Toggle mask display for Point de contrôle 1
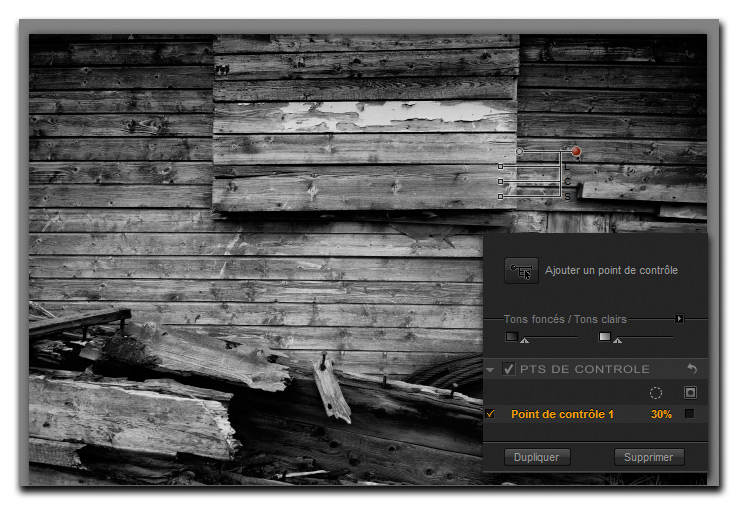 coord(690,414)
